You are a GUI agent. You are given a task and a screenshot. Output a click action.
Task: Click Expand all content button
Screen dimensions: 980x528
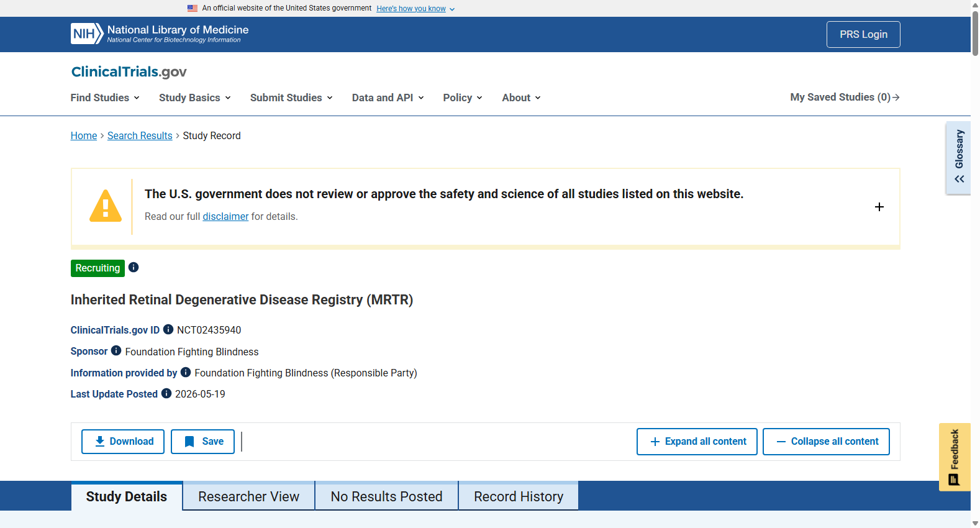point(697,442)
